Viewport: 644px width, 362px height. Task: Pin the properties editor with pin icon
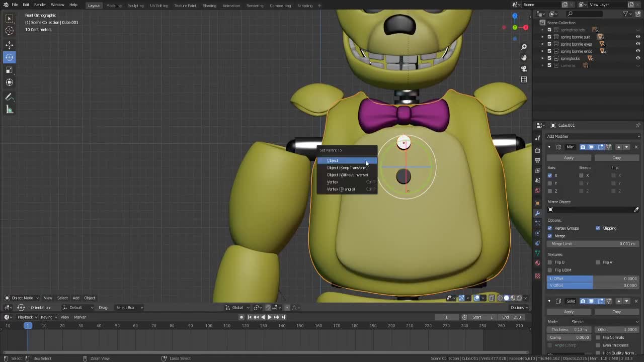point(638,125)
